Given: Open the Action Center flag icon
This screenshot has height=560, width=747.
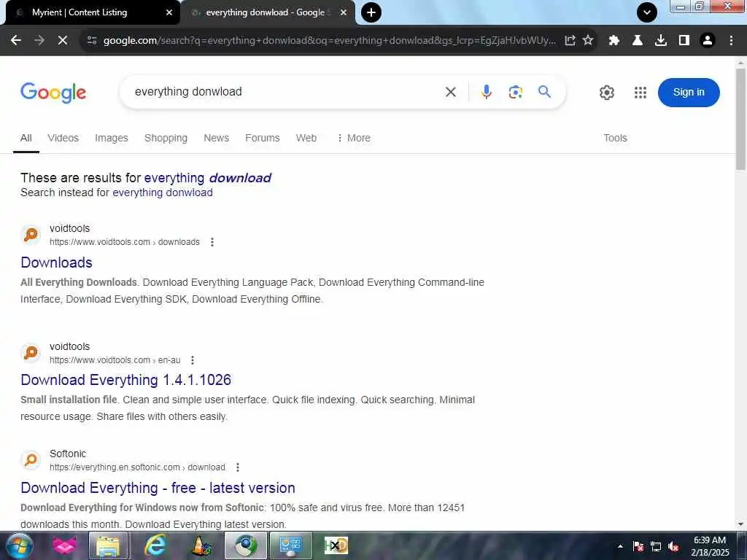Looking at the screenshot, I should point(638,547).
